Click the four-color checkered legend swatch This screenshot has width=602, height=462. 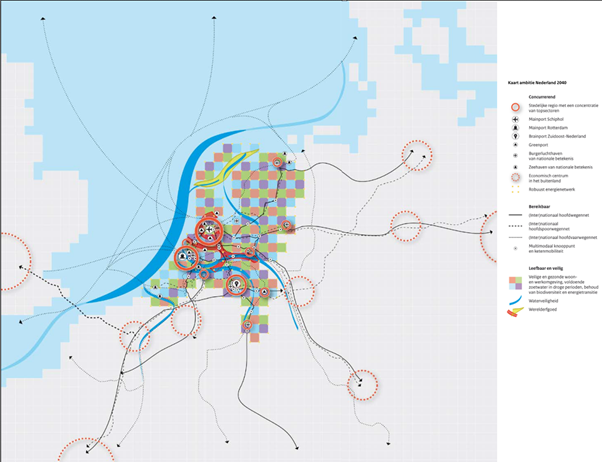515,283
